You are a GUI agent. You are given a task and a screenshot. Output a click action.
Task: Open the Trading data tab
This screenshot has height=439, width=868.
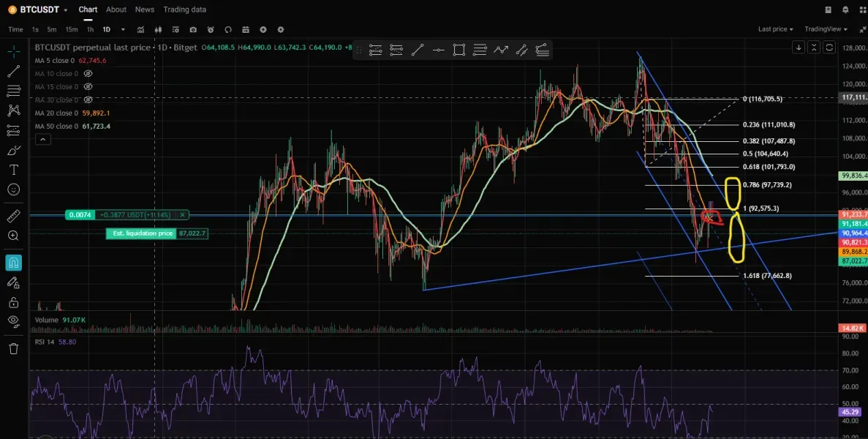pos(184,10)
